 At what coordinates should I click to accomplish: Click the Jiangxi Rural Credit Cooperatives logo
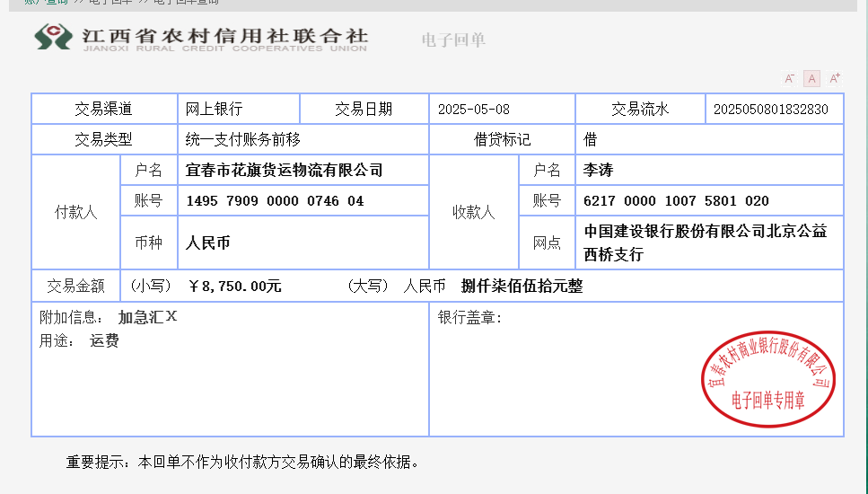pos(200,39)
